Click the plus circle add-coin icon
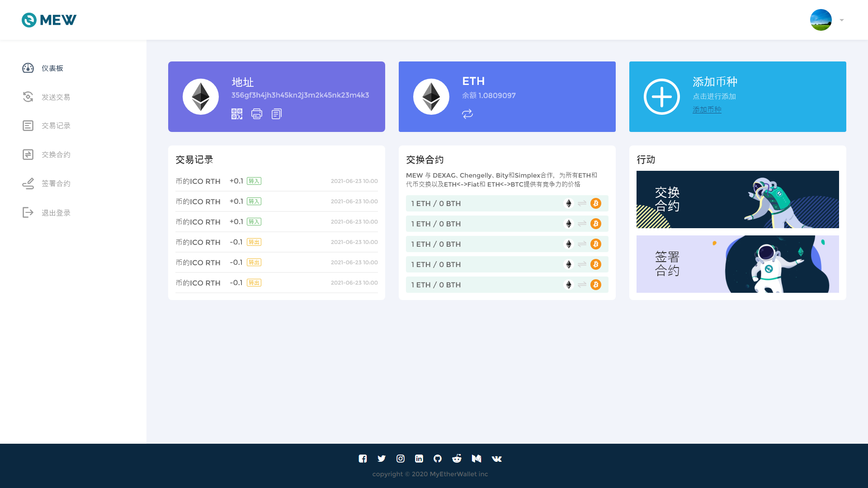Image resolution: width=868 pixels, height=488 pixels. 661,97
